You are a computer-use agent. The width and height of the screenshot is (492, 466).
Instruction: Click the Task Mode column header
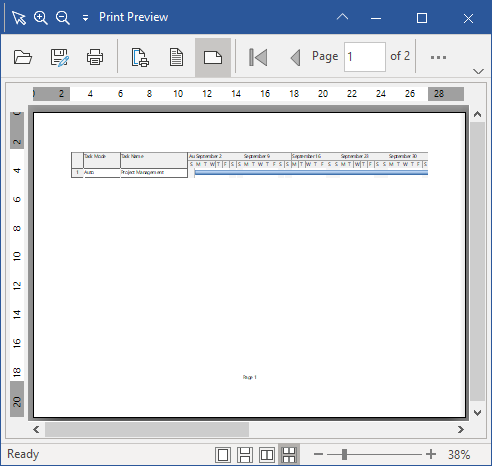102,160
